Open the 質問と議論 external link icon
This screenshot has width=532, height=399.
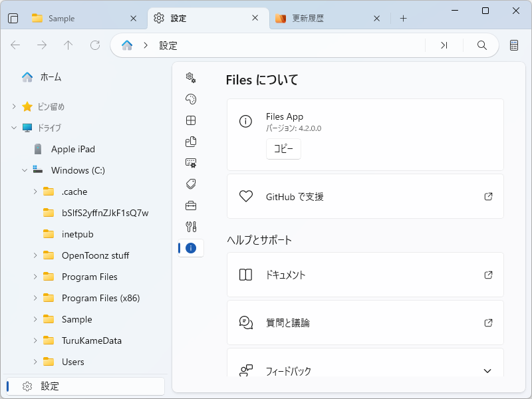pos(488,323)
